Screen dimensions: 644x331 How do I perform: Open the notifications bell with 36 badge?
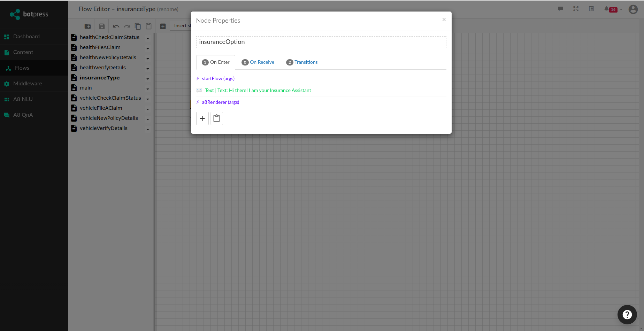[611, 9]
